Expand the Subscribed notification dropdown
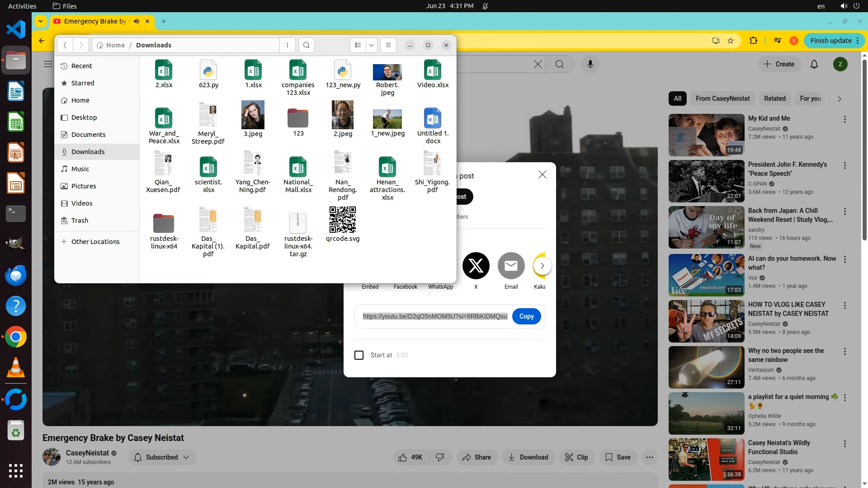The width and height of the screenshot is (868, 488). point(186,457)
